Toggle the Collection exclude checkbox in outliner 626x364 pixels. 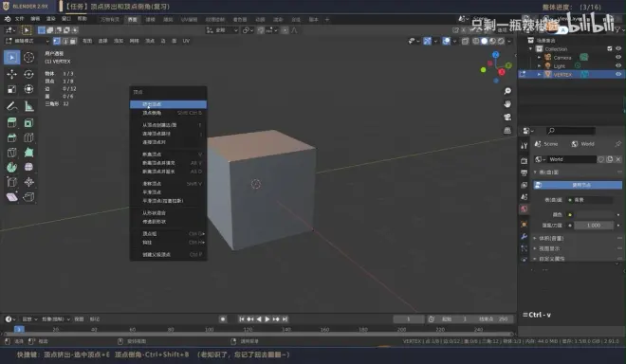pos(610,48)
